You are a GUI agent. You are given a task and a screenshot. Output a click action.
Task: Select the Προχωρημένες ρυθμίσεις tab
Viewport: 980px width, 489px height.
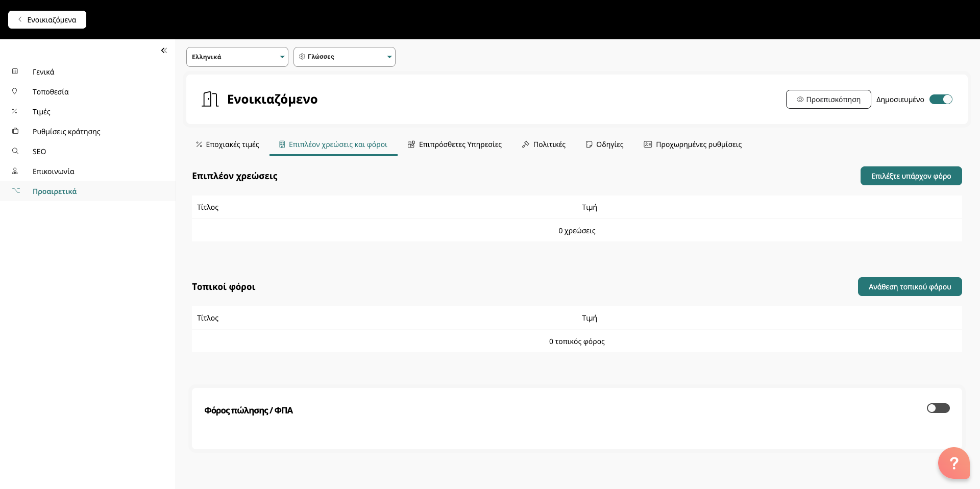[693, 144]
